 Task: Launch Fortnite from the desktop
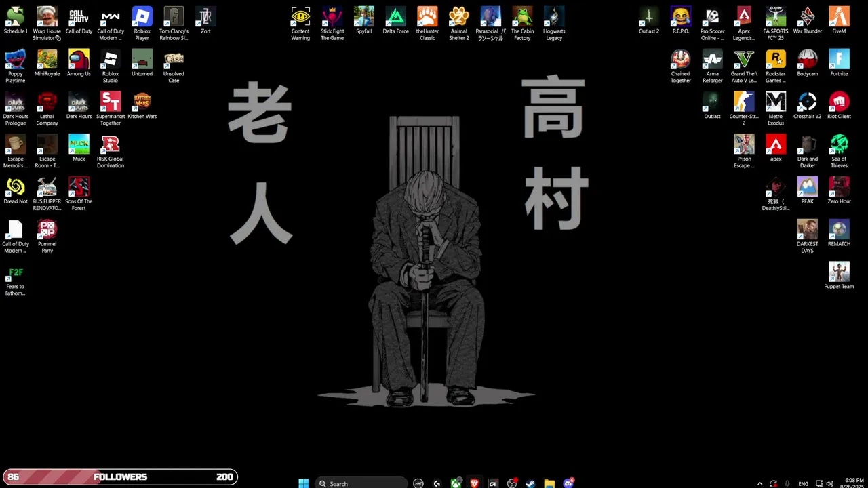tap(839, 63)
